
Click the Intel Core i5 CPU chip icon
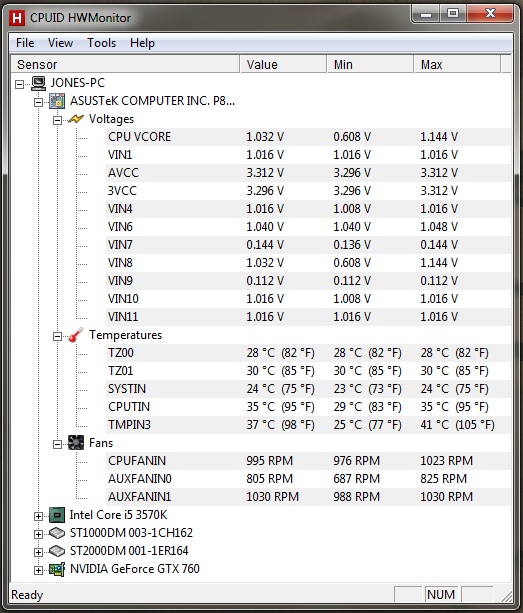pos(57,515)
